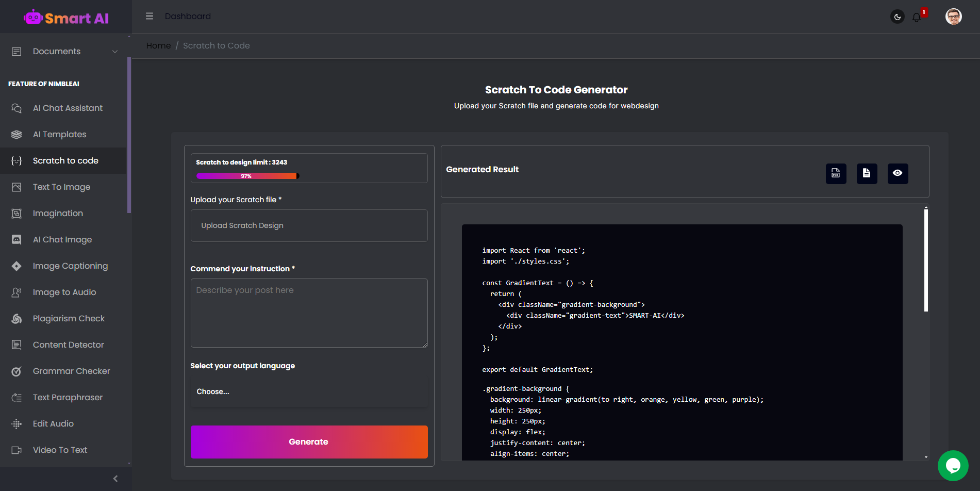Open the output language Choose dropdown

click(309, 391)
